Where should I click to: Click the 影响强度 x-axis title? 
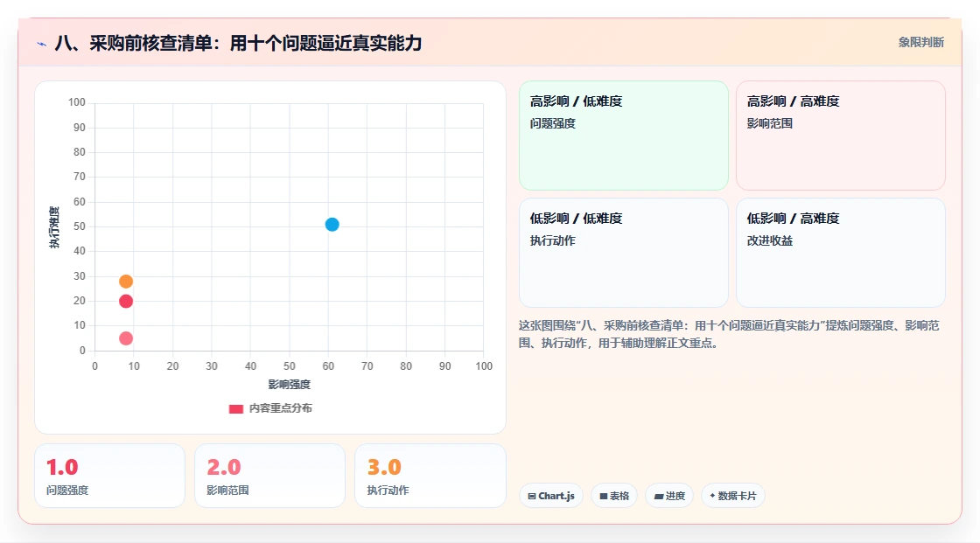(290, 384)
